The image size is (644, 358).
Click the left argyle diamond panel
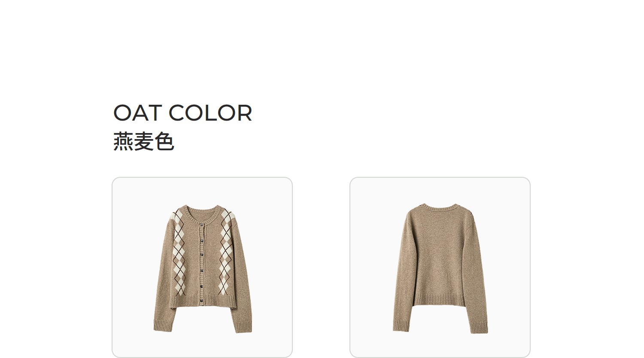pyautogui.click(x=179, y=252)
